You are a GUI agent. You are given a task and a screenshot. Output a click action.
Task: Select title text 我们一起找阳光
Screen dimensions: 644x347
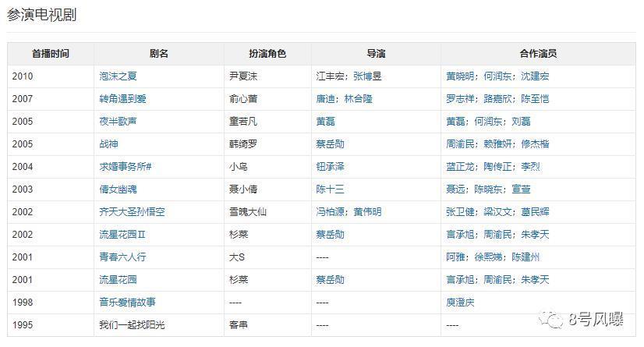(132, 325)
